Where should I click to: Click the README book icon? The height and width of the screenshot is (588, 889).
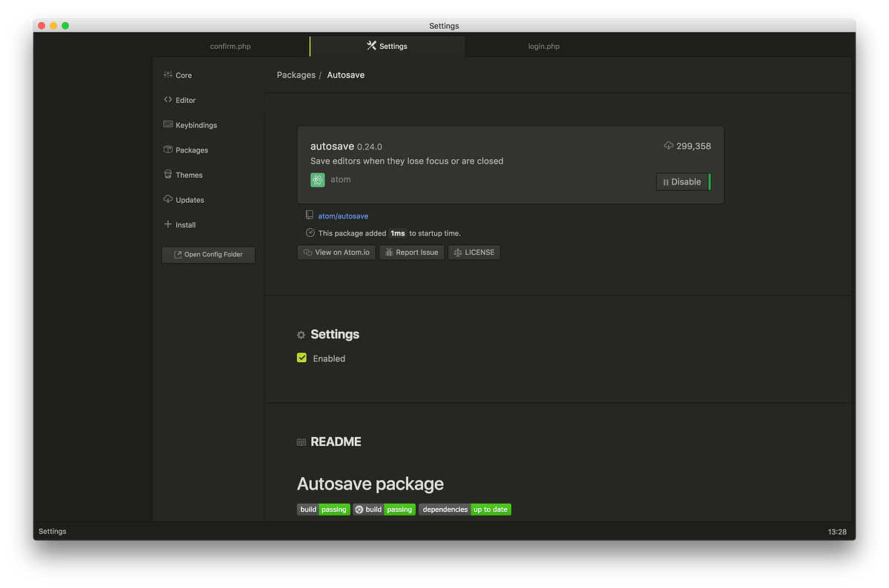[302, 442]
